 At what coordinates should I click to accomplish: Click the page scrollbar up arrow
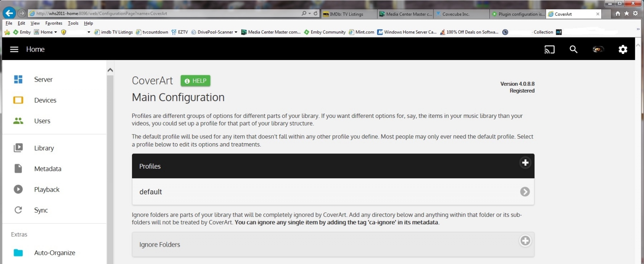[638, 45]
